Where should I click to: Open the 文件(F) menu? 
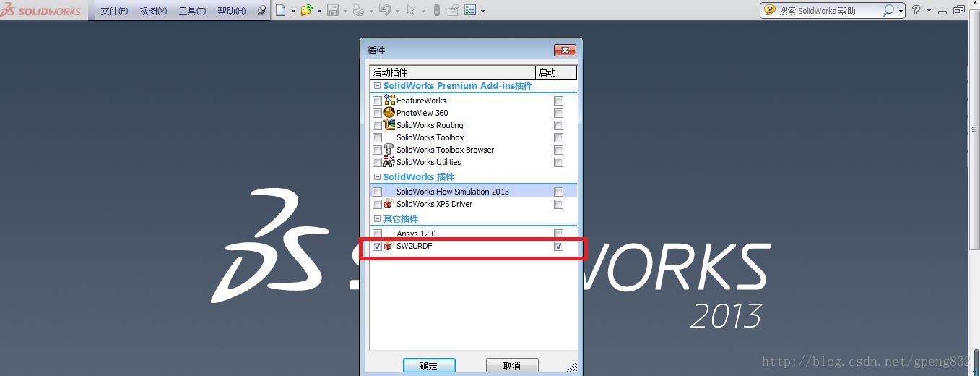click(114, 11)
